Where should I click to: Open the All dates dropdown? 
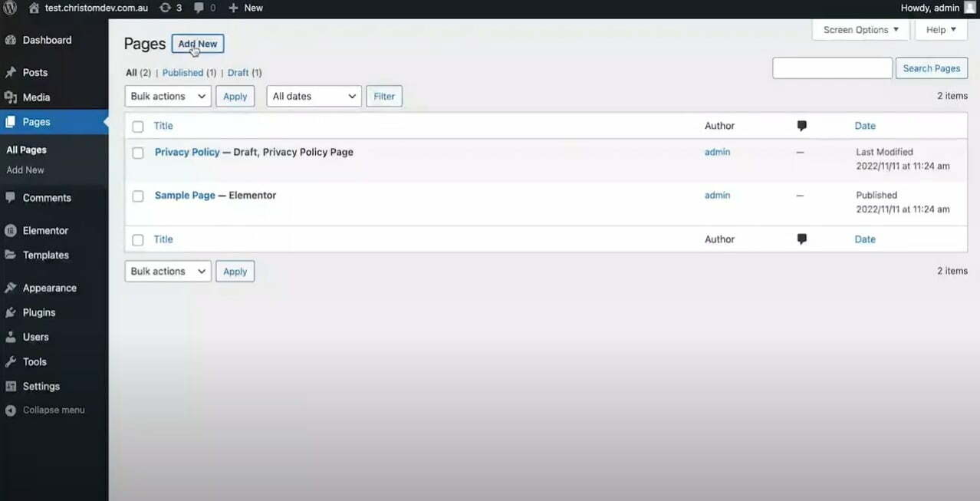(x=314, y=96)
